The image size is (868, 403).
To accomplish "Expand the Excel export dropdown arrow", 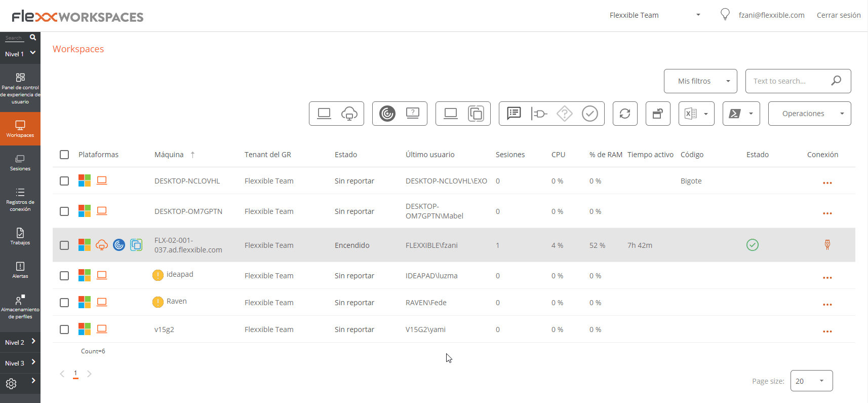I will [705, 114].
